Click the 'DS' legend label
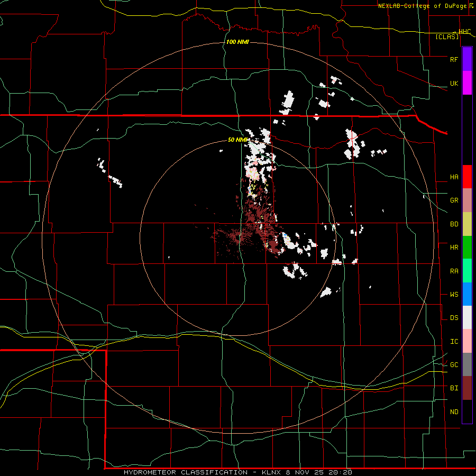 pos(454,318)
